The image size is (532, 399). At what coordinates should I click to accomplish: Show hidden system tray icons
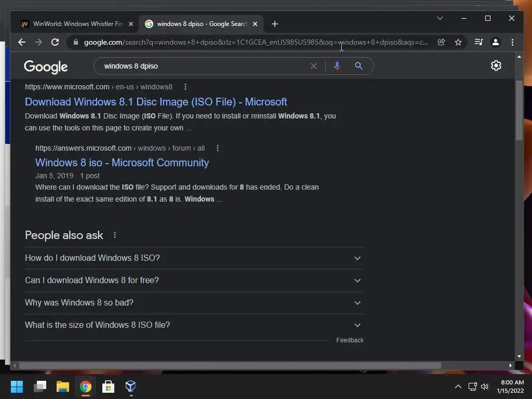458,387
